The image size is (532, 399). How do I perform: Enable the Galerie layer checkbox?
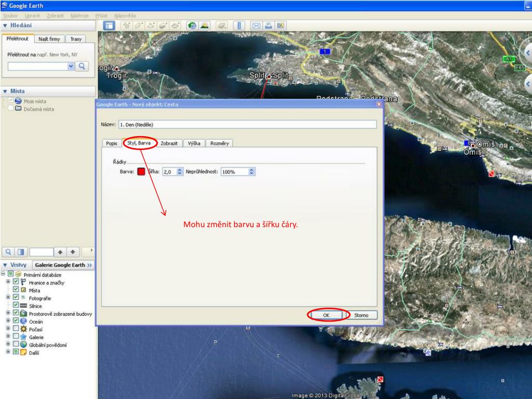pos(16,336)
